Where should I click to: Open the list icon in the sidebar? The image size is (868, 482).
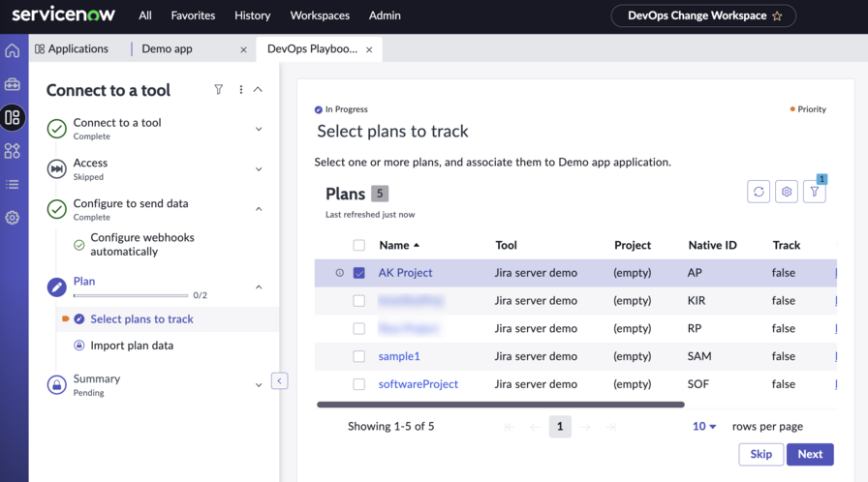[13, 185]
